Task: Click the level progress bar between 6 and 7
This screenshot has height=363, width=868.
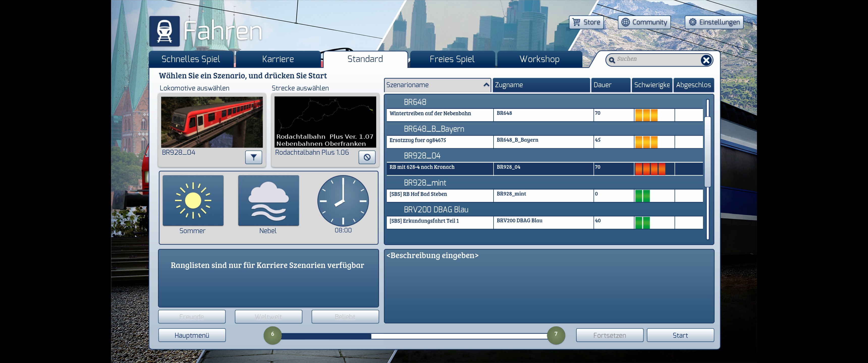Action: pyautogui.click(x=415, y=336)
